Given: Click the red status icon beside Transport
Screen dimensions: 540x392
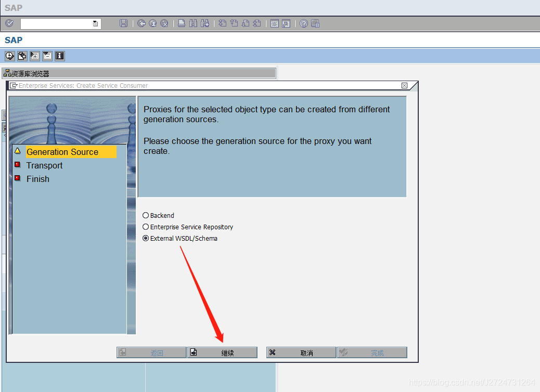Looking at the screenshot, I should [17, 164].
